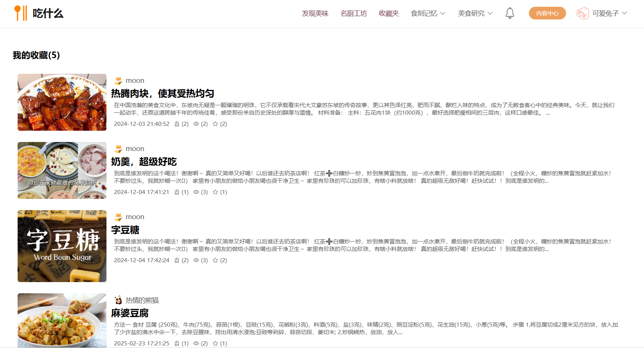Click views eye icon on 麻婆豆腐 post
The image size is (644, 348).
click(x=196, y=344)
